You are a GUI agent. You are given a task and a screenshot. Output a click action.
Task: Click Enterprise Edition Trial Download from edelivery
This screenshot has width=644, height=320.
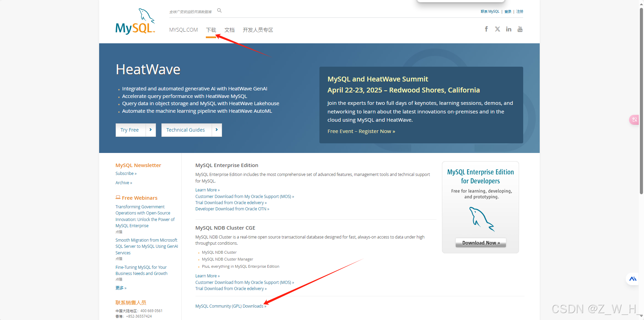(231, 203)
